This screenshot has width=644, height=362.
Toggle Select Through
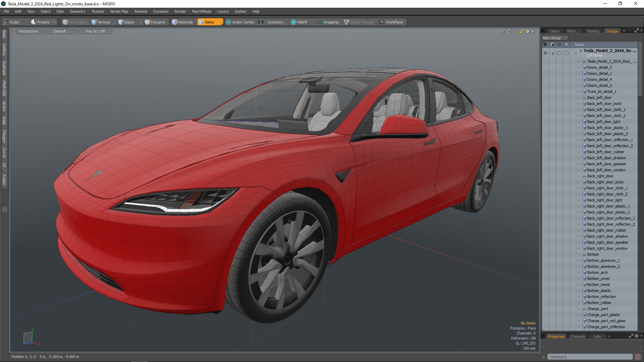360,22
